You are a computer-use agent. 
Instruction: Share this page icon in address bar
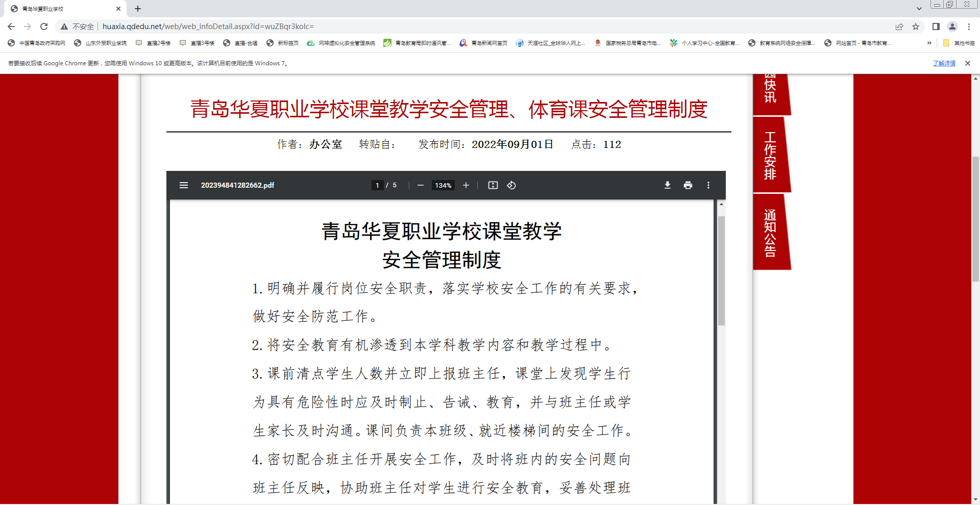[x=899, y=27]
